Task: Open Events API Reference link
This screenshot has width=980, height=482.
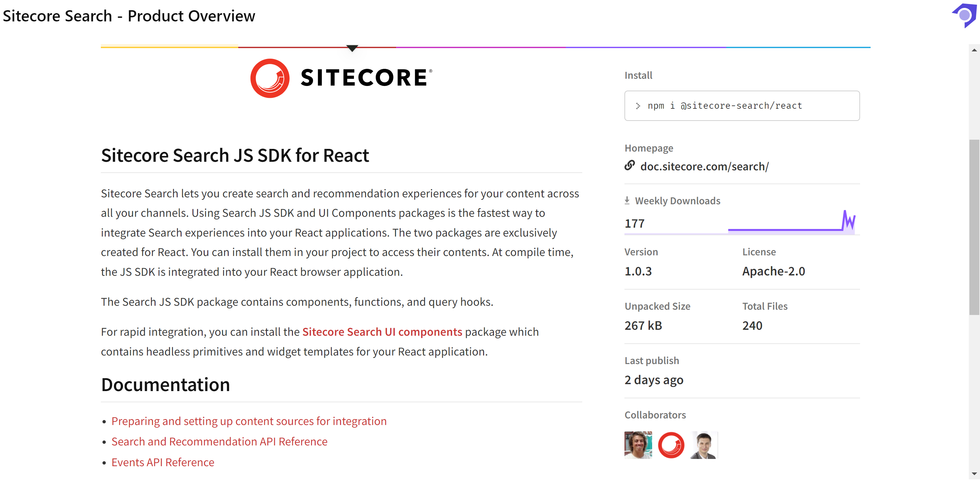Action: click(163, 462)
